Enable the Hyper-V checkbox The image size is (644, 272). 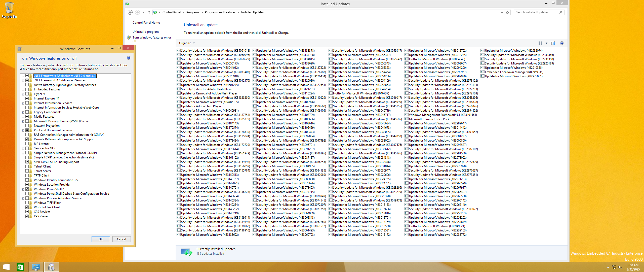[x=27, y=94]
